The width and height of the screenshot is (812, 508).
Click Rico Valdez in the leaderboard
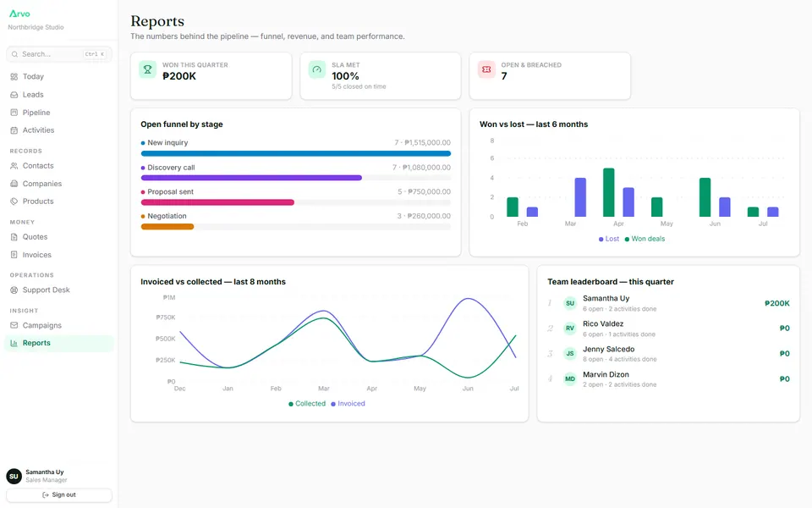pyautogui.click(x=603, y=324)
